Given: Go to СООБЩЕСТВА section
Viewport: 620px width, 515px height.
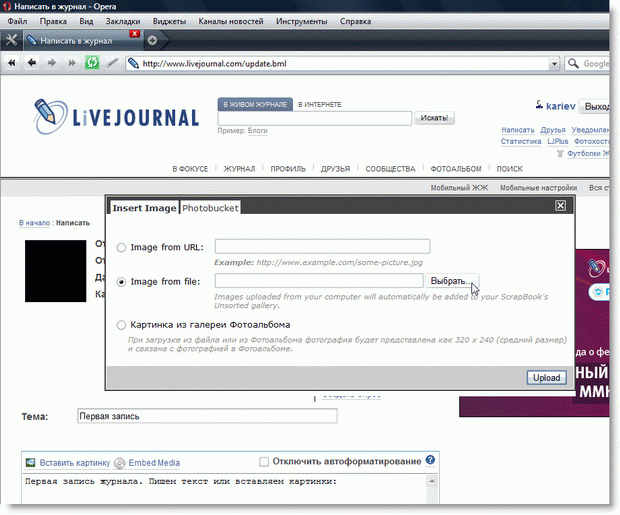Looking at the screenshot, I should click(x=390, y=169).
